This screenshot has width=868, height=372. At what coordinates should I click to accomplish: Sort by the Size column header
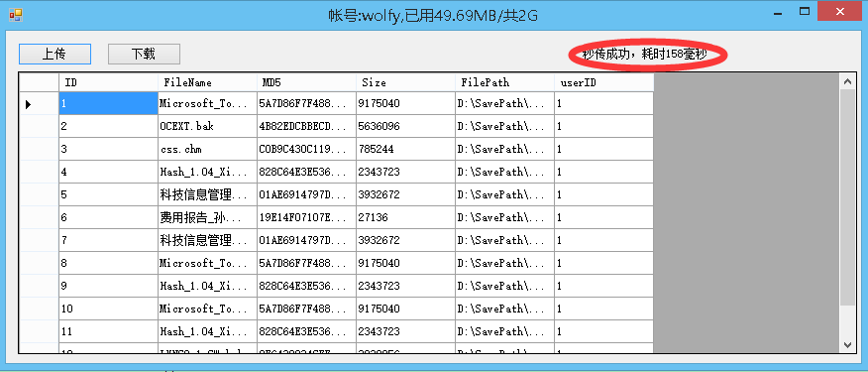(x=406, y=82)
